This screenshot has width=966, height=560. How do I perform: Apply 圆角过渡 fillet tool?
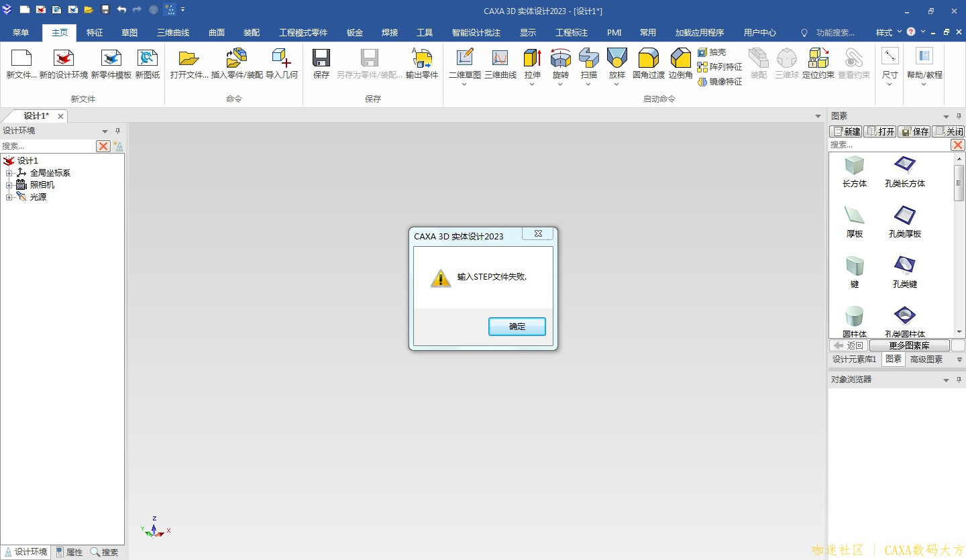[x=649, y=64]
